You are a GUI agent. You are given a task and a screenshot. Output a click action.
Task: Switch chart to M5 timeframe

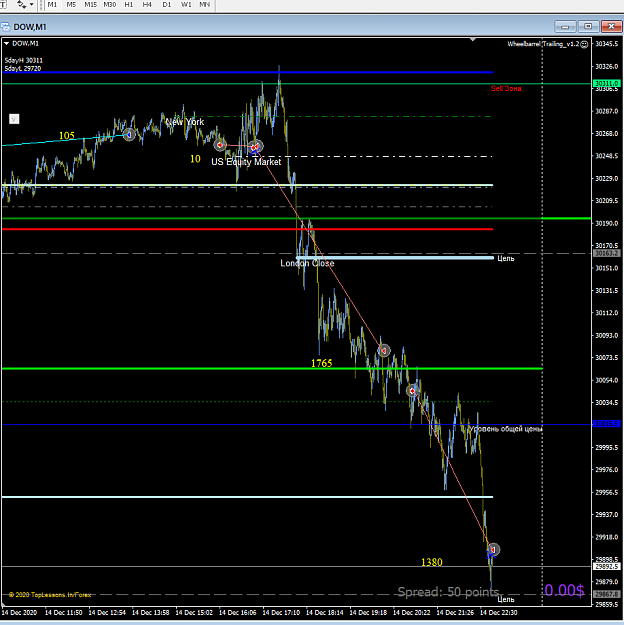coord(71,4)
